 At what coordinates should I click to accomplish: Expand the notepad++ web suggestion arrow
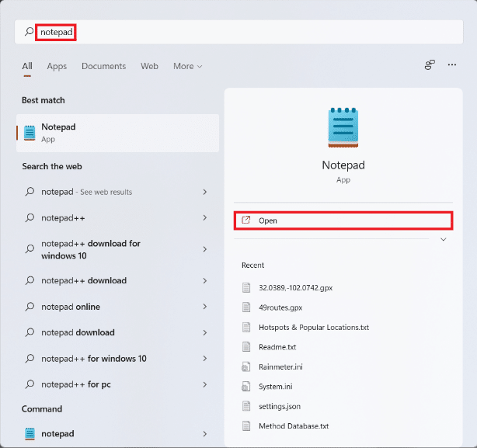pos(204,218)
